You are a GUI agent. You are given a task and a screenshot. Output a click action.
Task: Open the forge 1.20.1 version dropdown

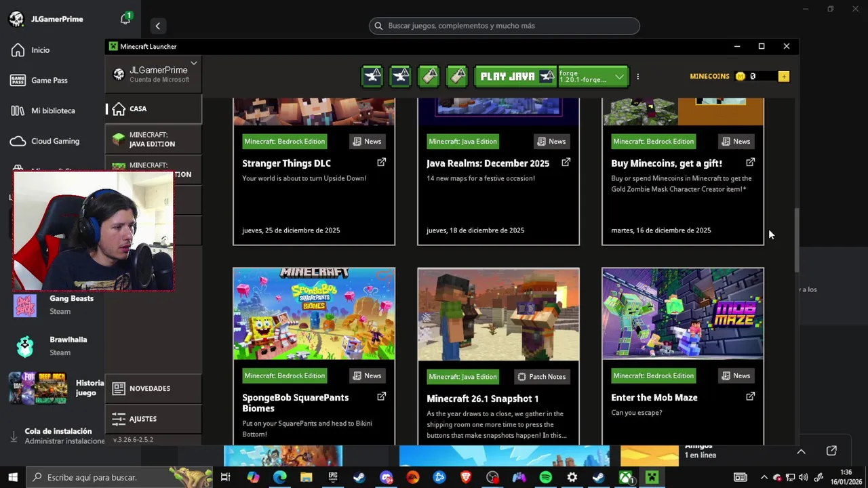(x=593, y=77)
